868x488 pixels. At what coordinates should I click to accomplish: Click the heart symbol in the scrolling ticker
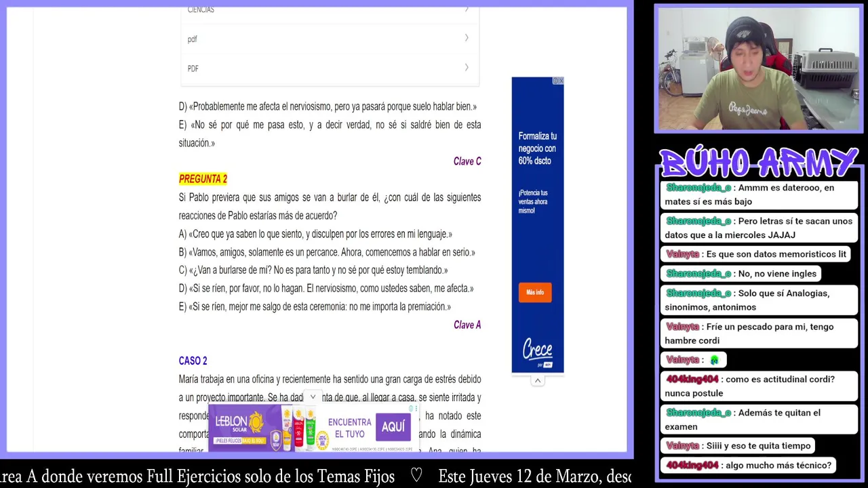pyautogui.click(x=417, y=476)
